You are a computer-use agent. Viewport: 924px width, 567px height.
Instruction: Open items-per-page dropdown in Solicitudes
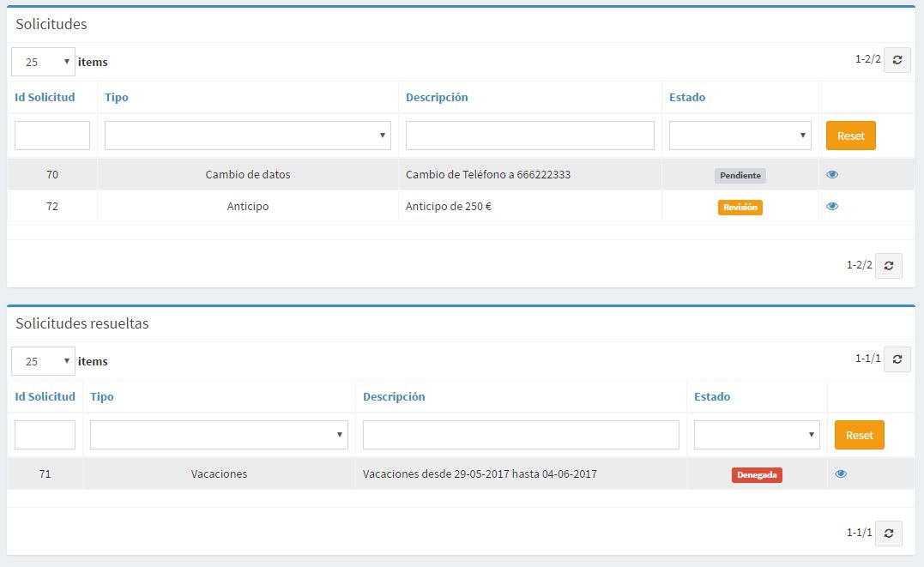[43, 62]
